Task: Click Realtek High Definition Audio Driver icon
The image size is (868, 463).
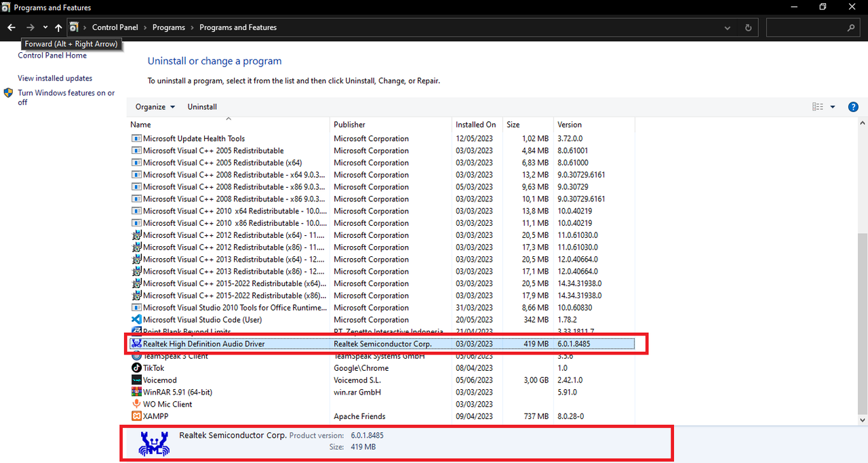Action: click(136, 344)
